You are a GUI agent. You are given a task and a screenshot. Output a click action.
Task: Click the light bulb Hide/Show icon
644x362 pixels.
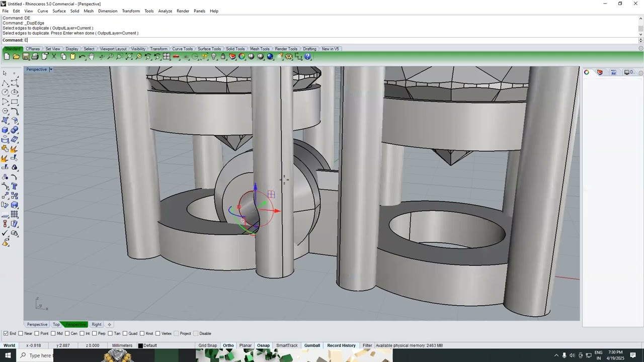[x=213, y=57]
